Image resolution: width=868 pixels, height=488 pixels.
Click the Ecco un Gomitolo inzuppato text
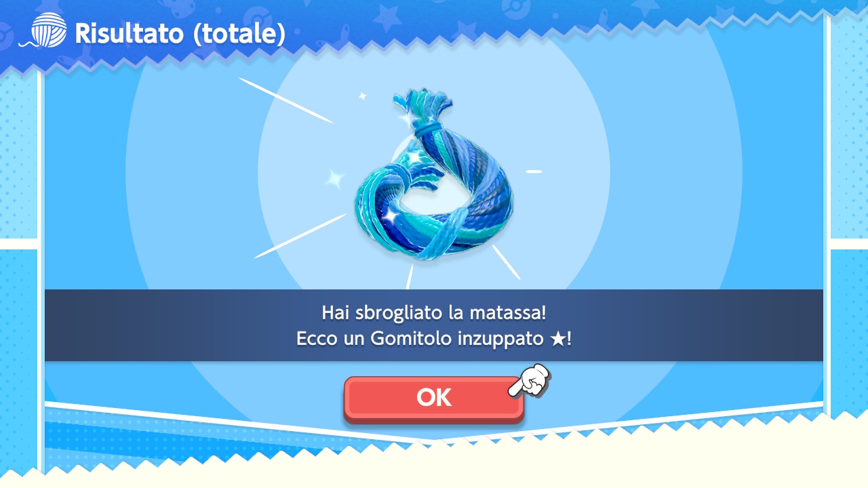click(421, 339)
